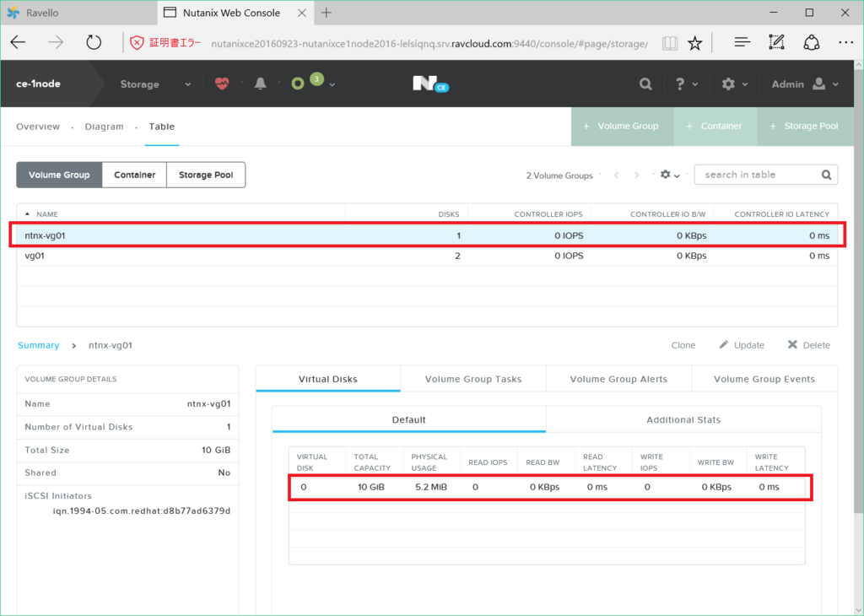Open the Virtual Disks tab

(x=328, y=379)
